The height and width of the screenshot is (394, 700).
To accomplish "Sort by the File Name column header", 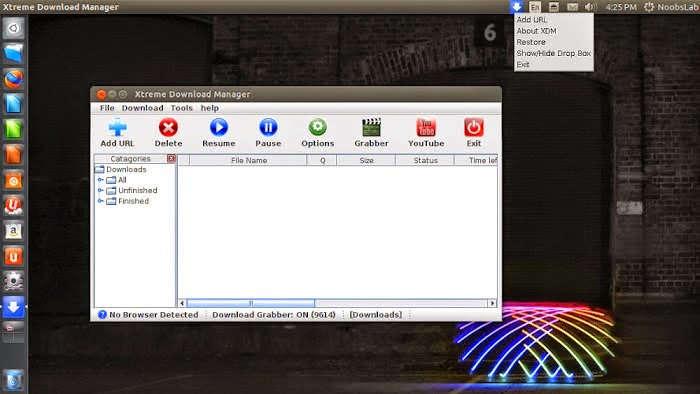I will point(249,160).
